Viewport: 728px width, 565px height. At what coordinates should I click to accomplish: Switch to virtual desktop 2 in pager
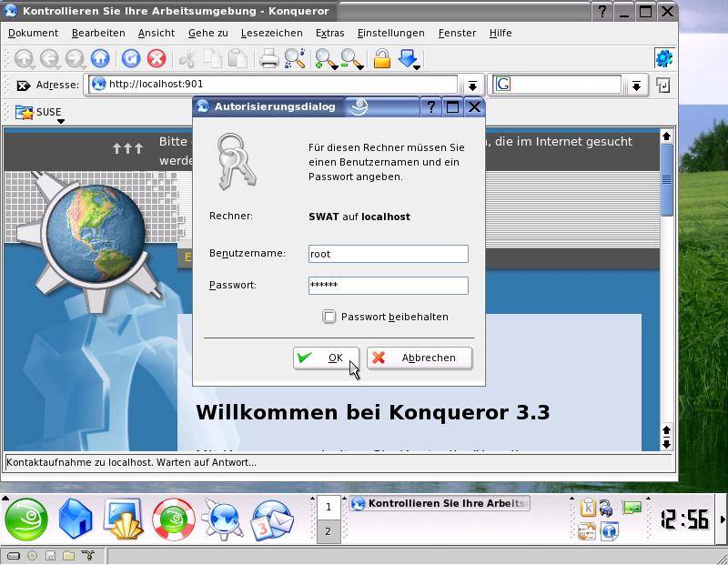[329, 531]
